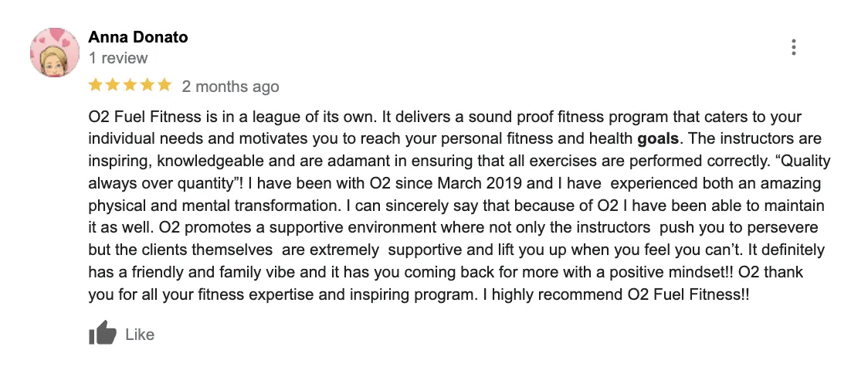This screenshot has width=868, height=374.
Task: Click the bold word "goals"
Action: pyautogui.click(x=658, y=140)
